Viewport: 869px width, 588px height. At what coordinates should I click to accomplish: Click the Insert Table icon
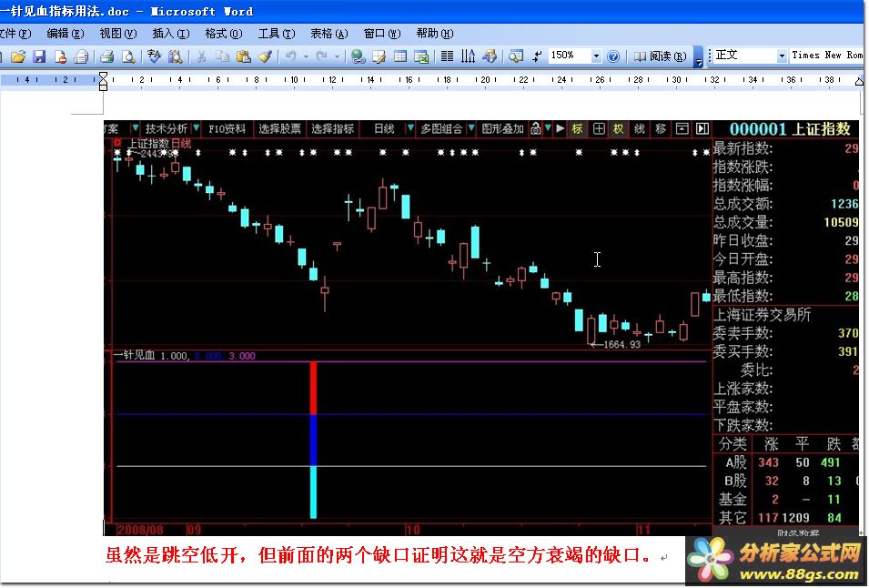[x=400, y=56]
